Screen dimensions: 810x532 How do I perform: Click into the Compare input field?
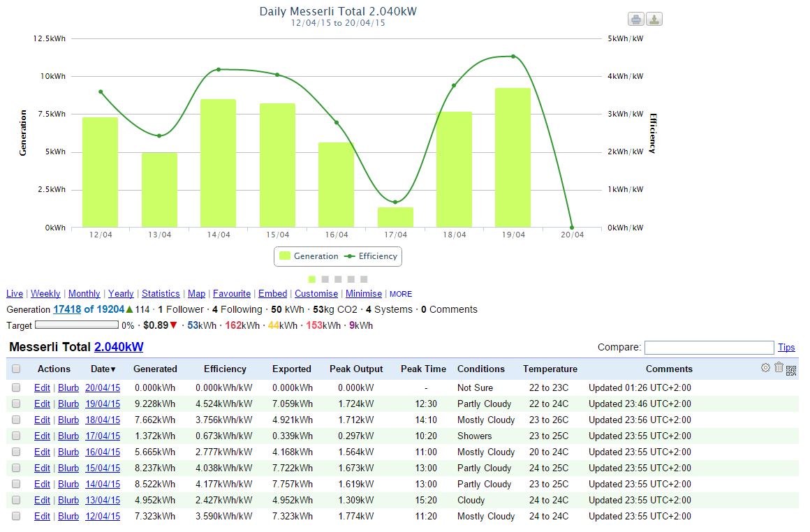click(x=709, y=347)
